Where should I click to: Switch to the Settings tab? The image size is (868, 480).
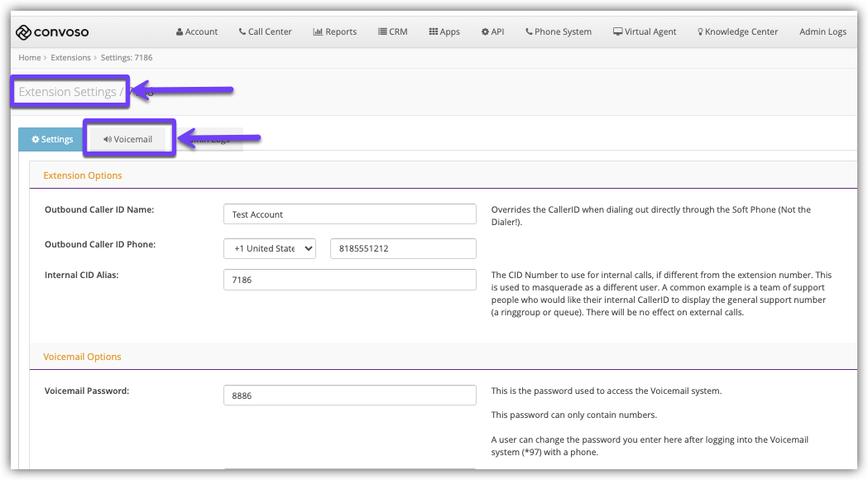[52, 139]
